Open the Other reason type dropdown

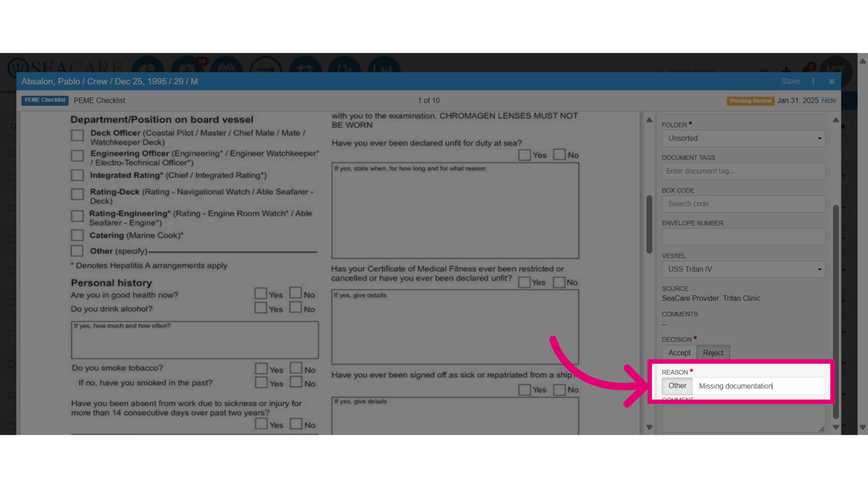677,386
